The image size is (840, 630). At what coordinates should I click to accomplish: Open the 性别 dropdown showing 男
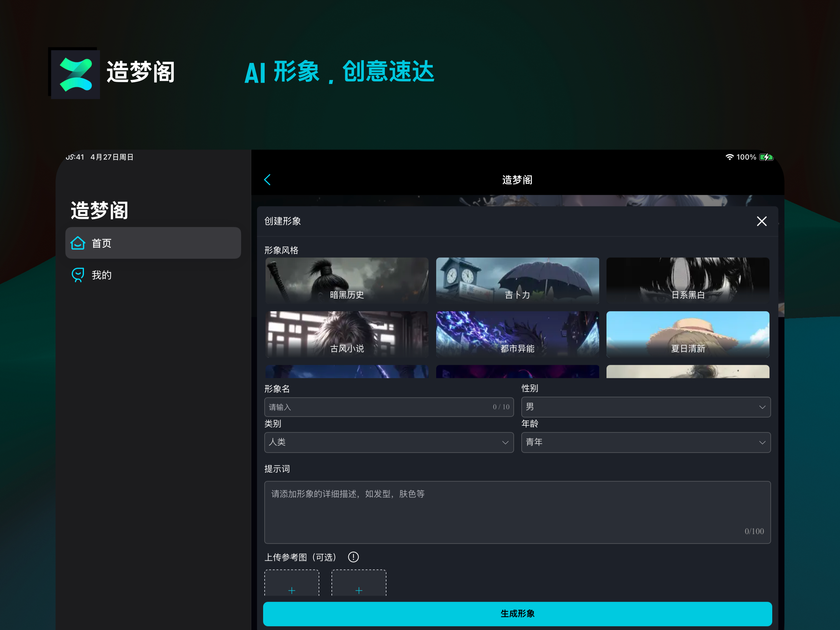tap(646, 407)
